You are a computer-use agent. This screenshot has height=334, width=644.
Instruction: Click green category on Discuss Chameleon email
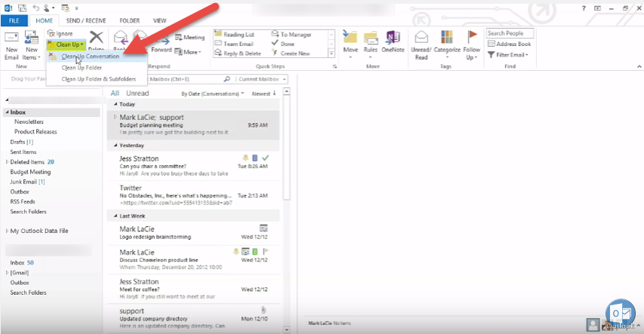(x=255, y=251)
